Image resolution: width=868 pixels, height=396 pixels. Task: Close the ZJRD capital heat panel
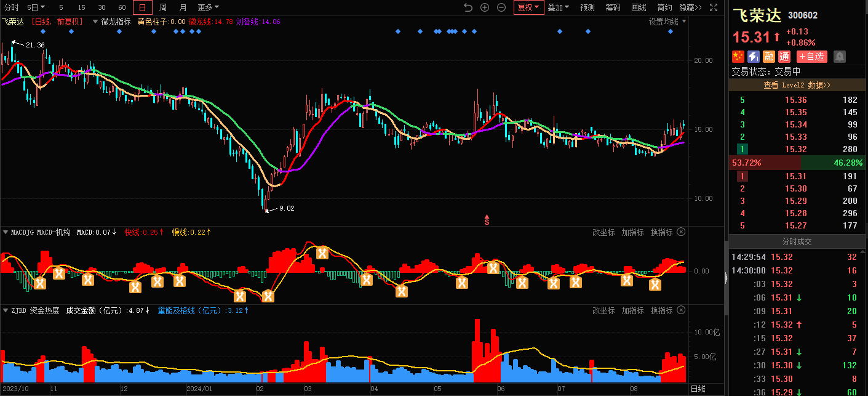coord(681,310)
